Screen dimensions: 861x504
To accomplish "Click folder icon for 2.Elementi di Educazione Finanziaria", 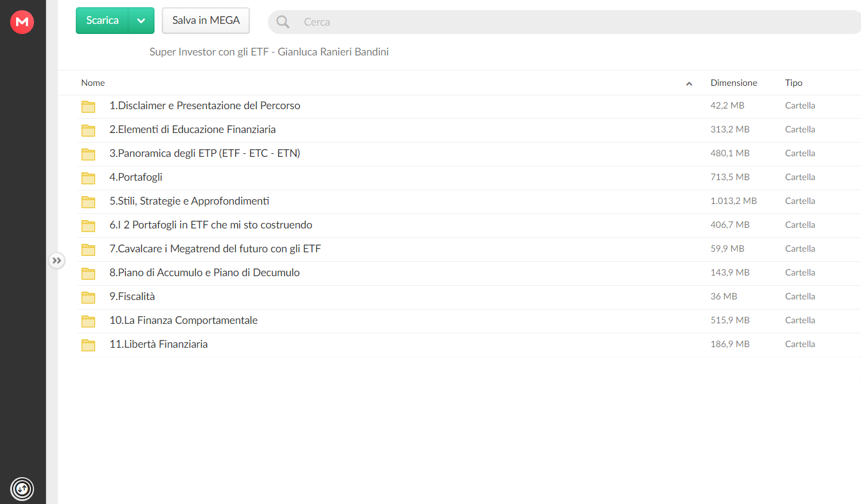I will 88,130.
